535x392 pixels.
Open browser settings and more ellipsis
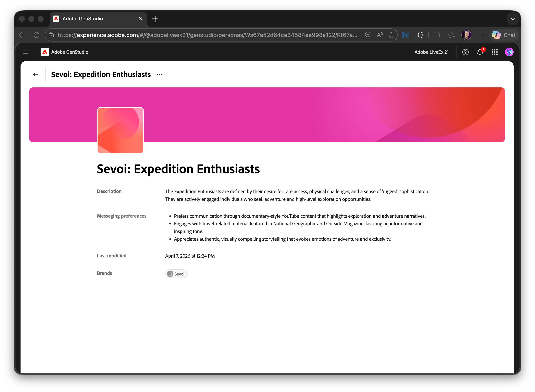tap(481, 35)
